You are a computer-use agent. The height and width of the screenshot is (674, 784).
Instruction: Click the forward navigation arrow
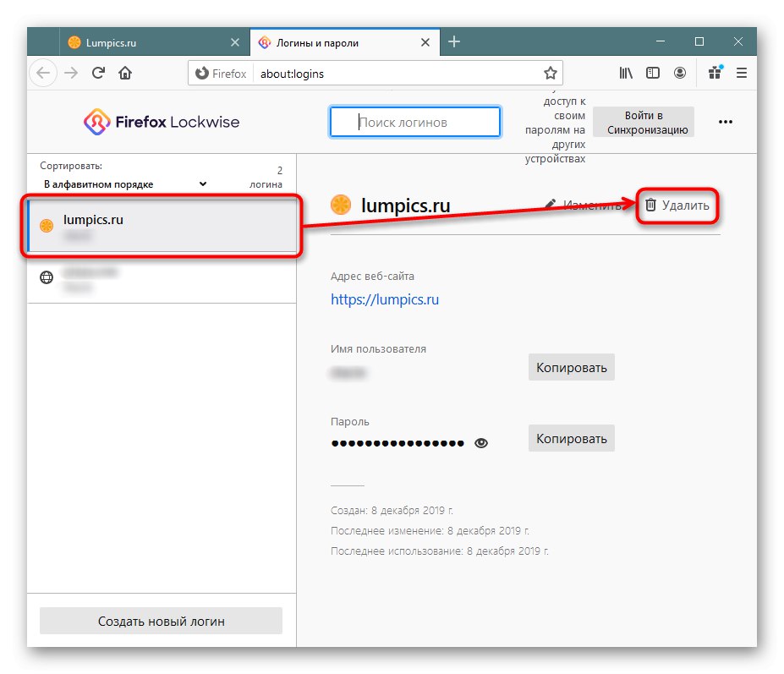(x=71, y=73)
